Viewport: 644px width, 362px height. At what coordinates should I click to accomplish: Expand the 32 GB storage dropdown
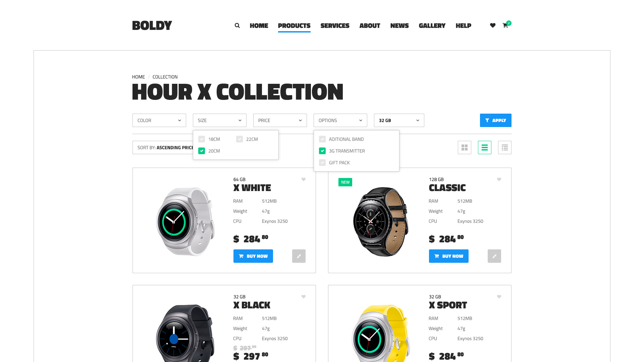(x=399, y=120)
